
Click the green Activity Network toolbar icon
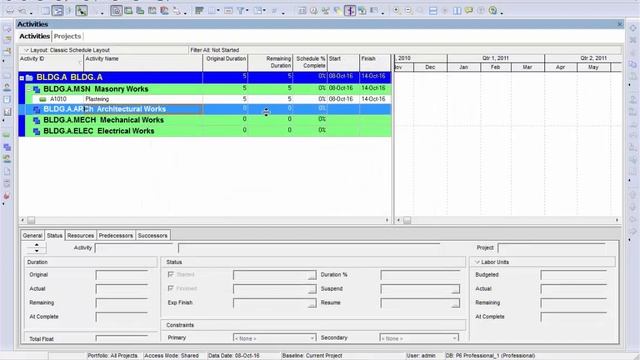pos(82,11)
